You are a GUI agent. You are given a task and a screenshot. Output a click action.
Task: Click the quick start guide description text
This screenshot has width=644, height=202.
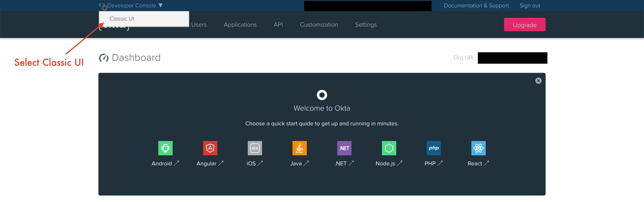(x=322, y=124)
